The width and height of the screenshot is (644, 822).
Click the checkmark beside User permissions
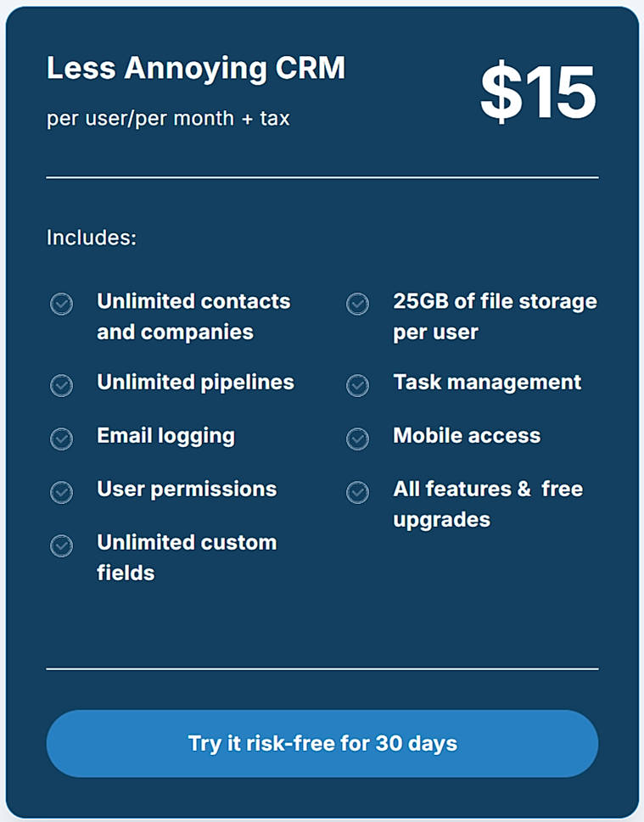pos(61,492)
